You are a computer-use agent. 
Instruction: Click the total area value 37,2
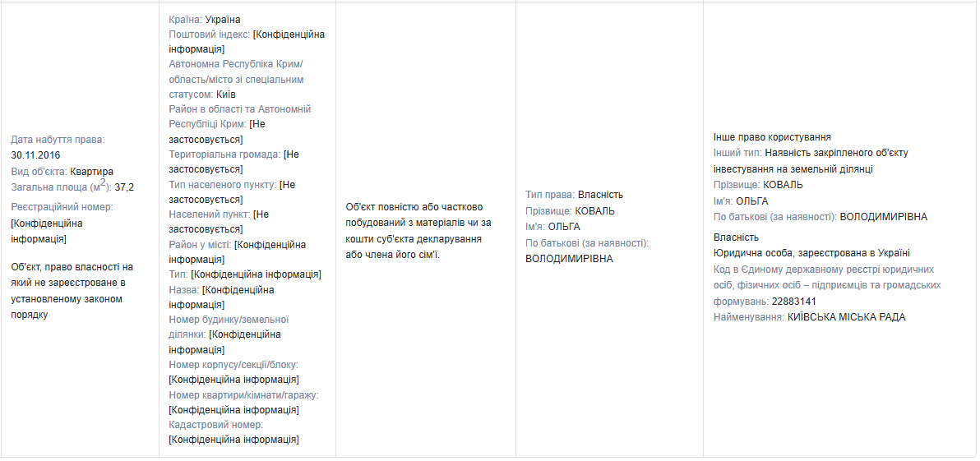click(124, 187)
